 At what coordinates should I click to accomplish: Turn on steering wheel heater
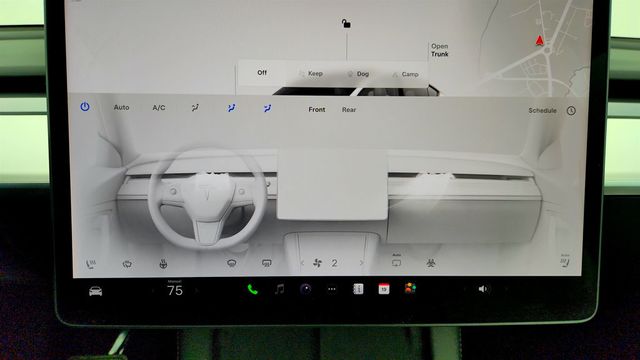(163, 264)
